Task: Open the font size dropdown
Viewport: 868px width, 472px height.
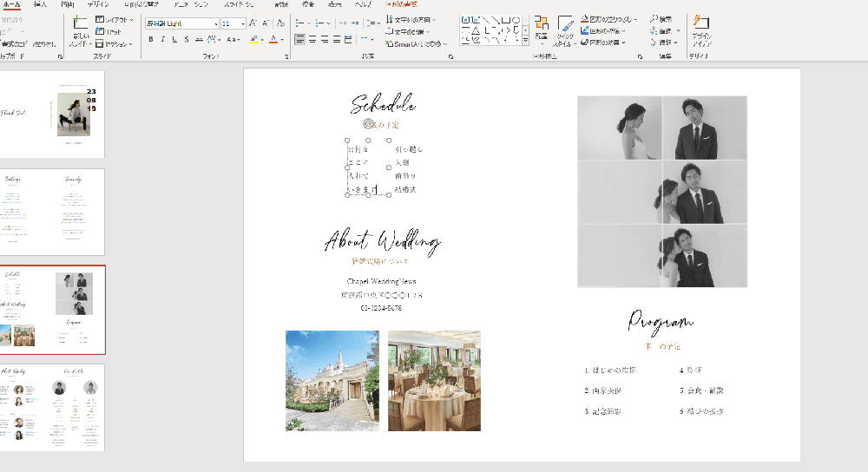Action: [x=243, y=23]
